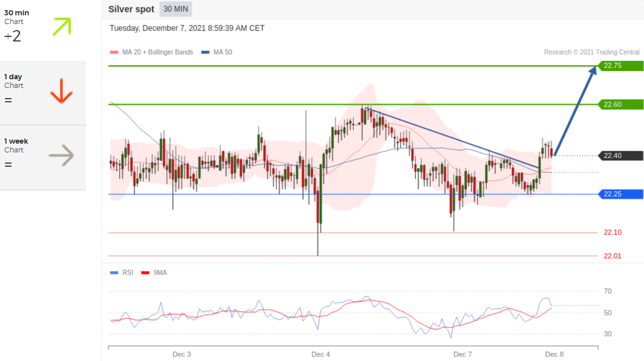
Task: Click the green up-right arrow icon
Action: click(62, 27)
